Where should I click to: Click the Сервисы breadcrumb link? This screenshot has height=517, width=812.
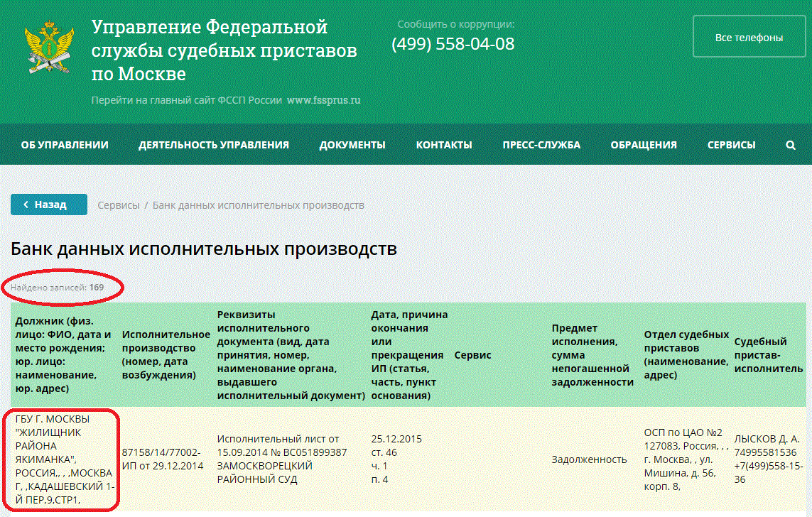[119, 205]
